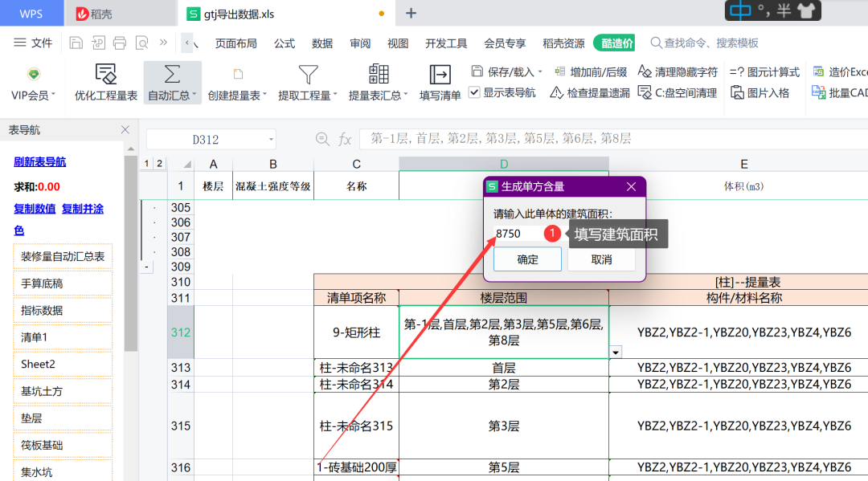Click the 自动汇总 sigma icon
Viewport: 868px width, 481px height.
click(x=172, y=75)
